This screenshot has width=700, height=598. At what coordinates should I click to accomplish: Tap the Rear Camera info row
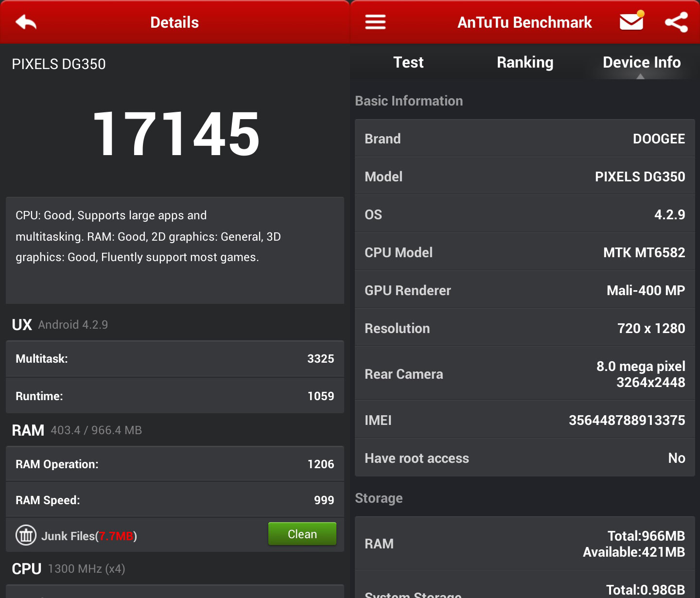pyautogui.click(x=525, y=374)
